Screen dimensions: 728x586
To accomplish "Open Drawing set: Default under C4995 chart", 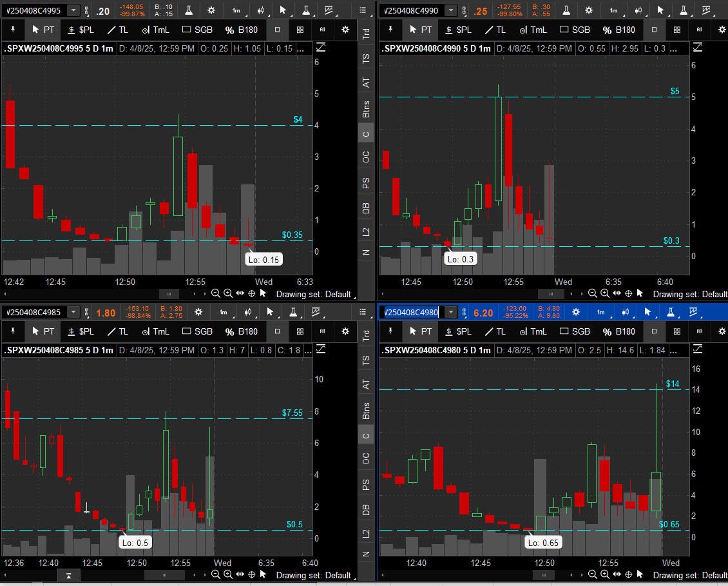I will (314, 294).
